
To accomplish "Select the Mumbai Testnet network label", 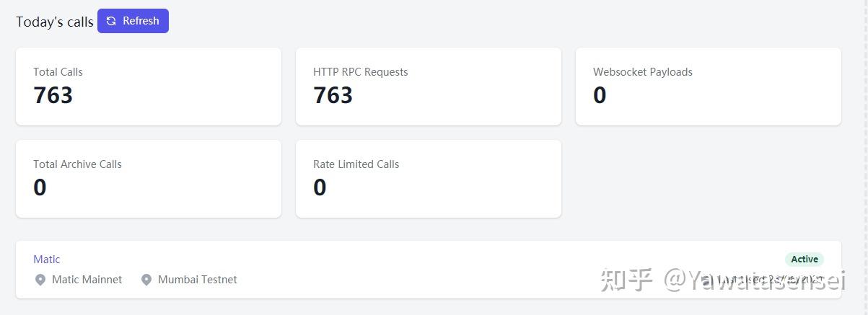I will (198, 279).
